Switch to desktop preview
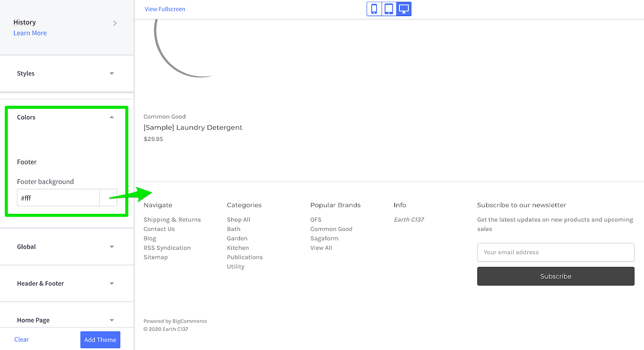 click(x=404, y=9)
